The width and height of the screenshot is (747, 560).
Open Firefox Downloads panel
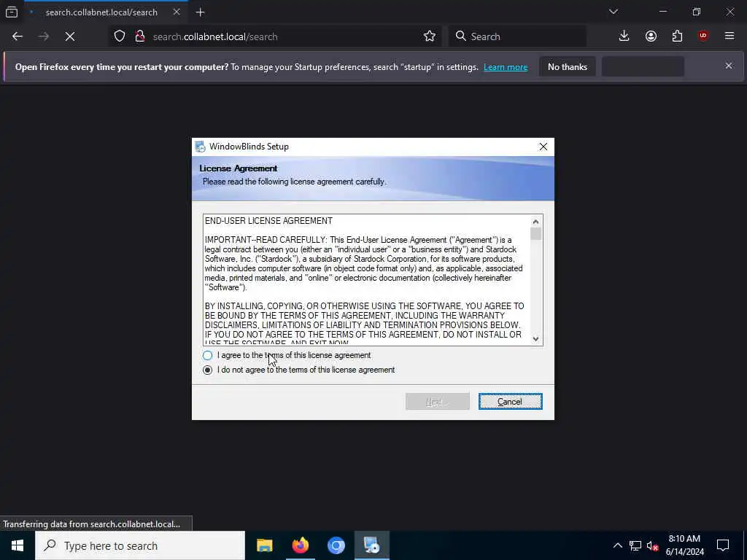coord(624,36)
